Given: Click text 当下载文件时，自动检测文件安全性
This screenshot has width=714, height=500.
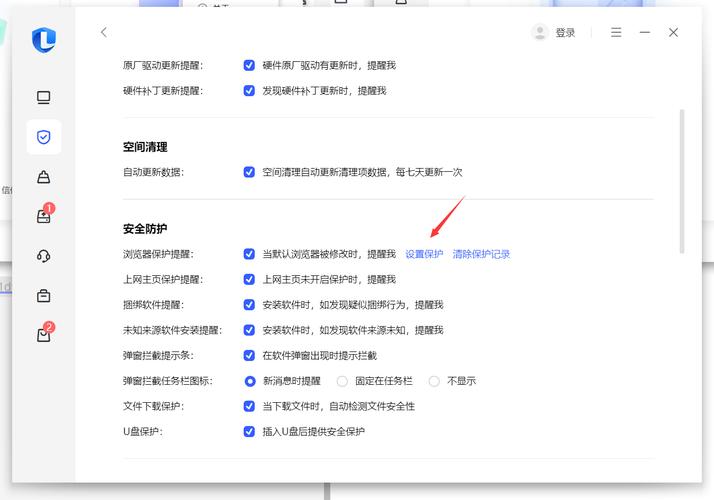Looking at the screenshot, I should coord(338,406).
